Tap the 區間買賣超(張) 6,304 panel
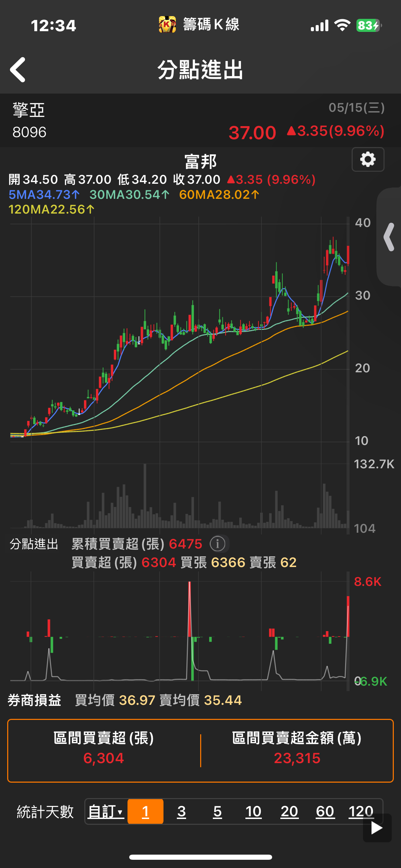401x868 pixels. click(x=104, y=750)
